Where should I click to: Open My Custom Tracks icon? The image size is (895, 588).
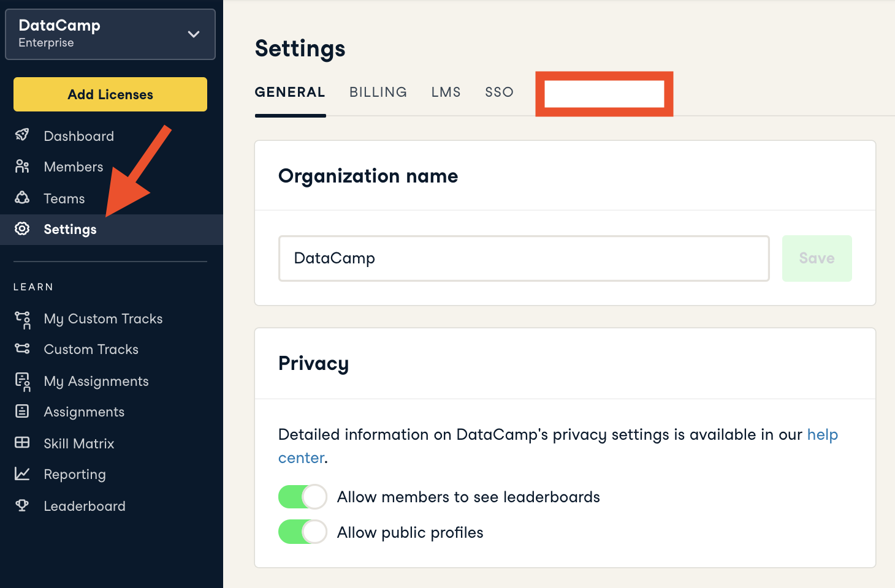coord(23,319)
